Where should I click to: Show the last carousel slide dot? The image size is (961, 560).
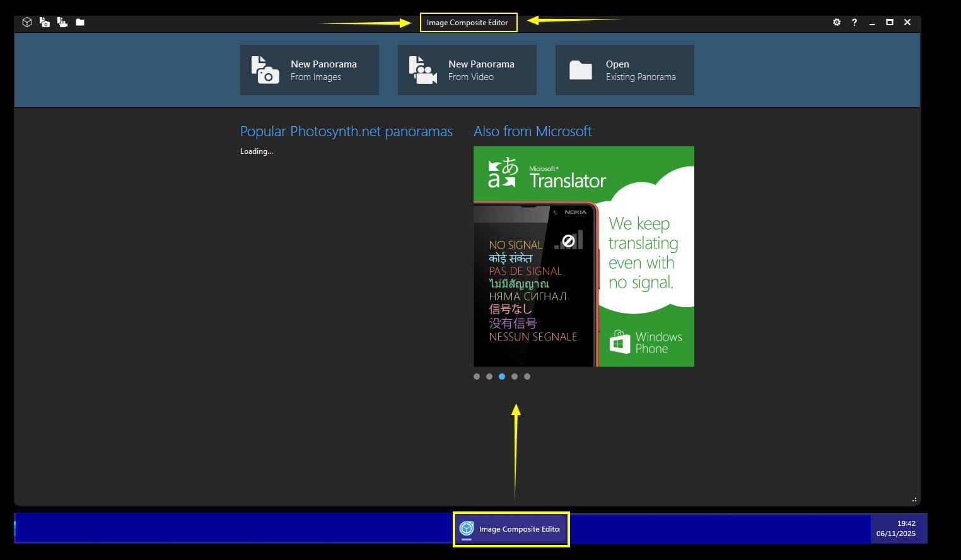click(527, 376)
